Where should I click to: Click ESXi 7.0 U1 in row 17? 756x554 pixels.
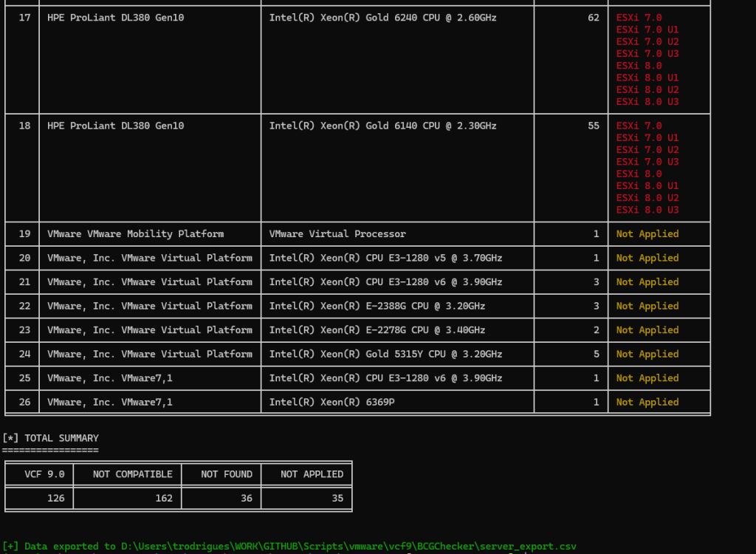pyautogui.click(x=647, y=30)
